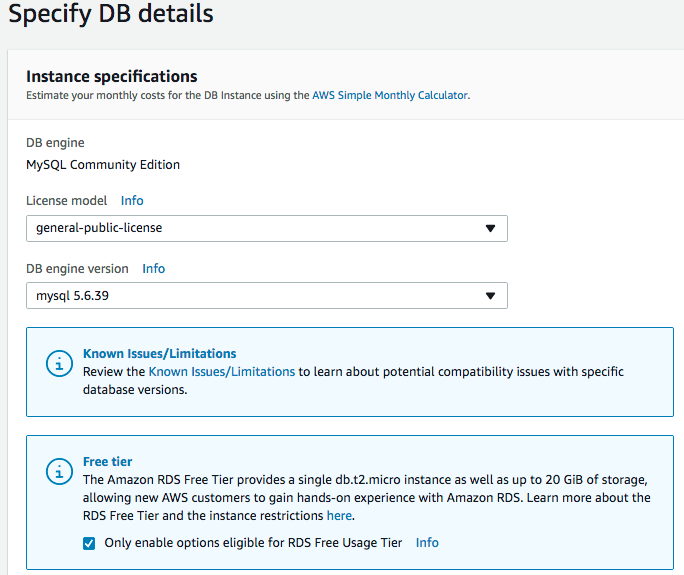Follow the inline Known Issues/Limitations link
The image size is (684, 575).
pyautogui.click(x=222, y=372)
